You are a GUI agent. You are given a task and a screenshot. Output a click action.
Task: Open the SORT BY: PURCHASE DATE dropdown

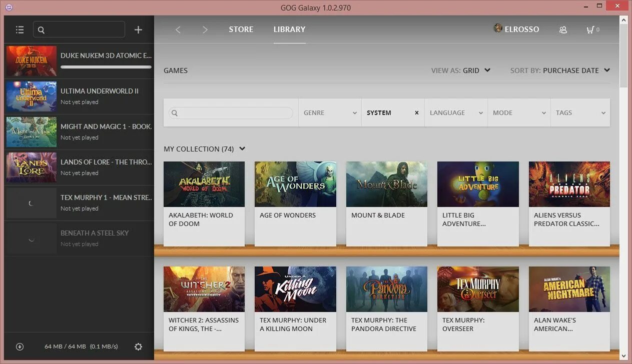click(x=560, y=70)
